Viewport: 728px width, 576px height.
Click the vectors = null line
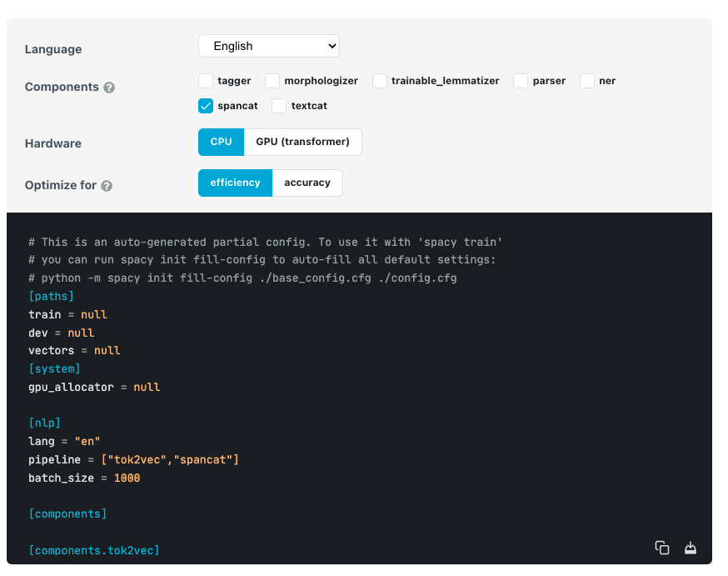(x=74, y=351)
